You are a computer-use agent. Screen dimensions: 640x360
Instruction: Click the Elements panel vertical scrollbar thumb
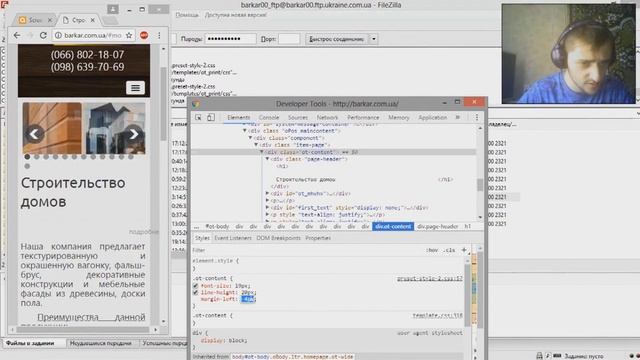[480, 184]
